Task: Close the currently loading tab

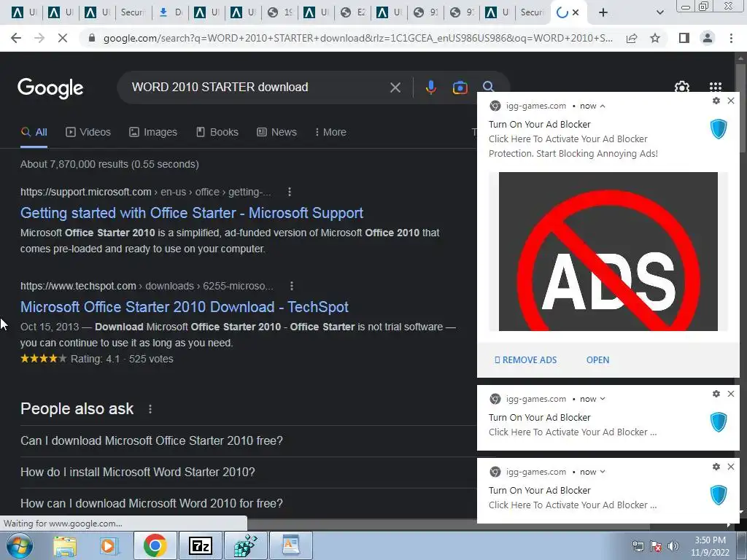Action: pyautogui.click(x=576, y=12)
